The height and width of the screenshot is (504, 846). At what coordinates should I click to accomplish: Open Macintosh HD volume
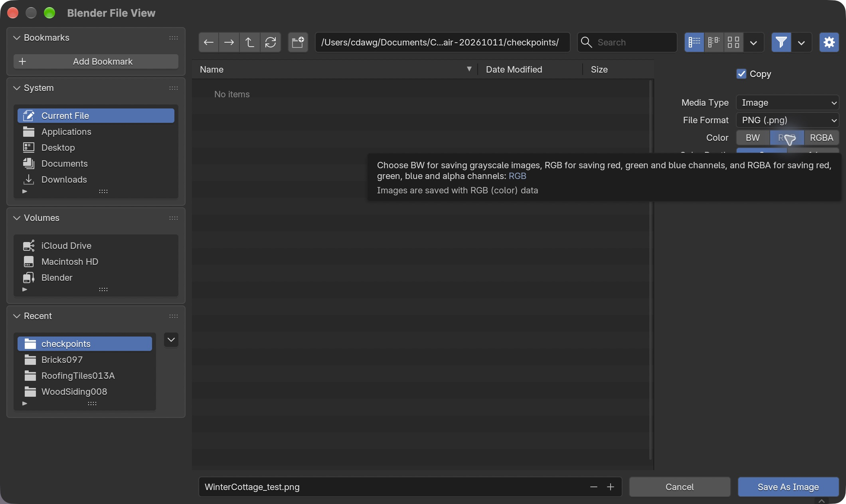pyautogui.click(x=96, y=262)
